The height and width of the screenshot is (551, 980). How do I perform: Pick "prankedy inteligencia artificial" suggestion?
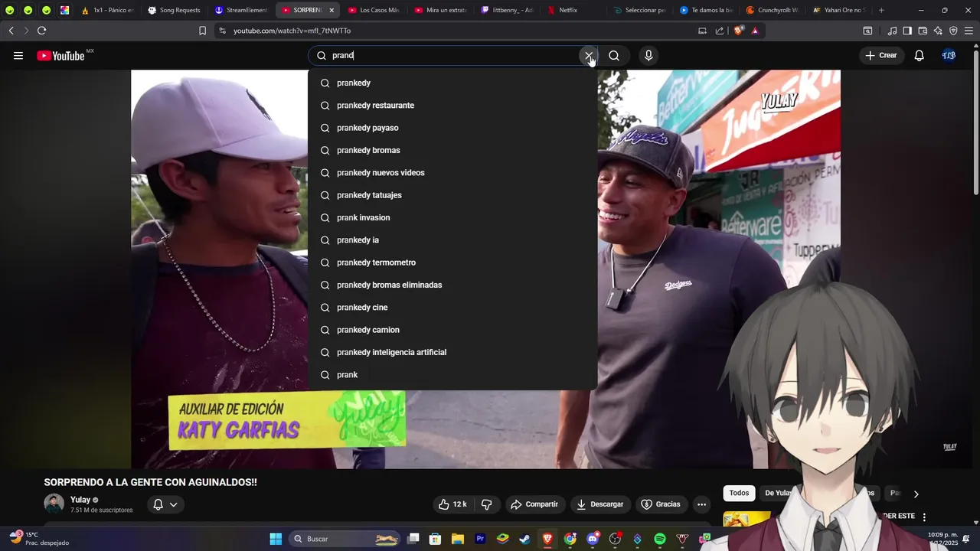(x=452, y=352)
